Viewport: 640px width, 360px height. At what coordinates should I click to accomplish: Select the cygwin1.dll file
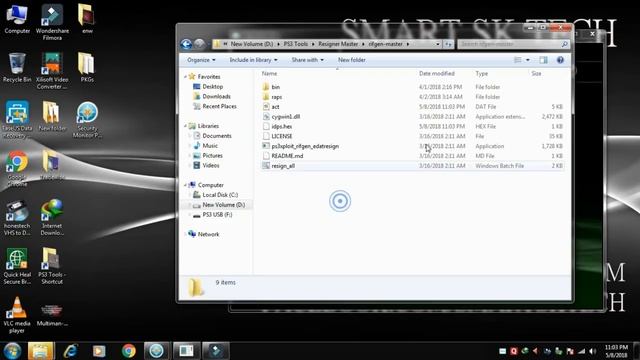click(x=412, y=116)
